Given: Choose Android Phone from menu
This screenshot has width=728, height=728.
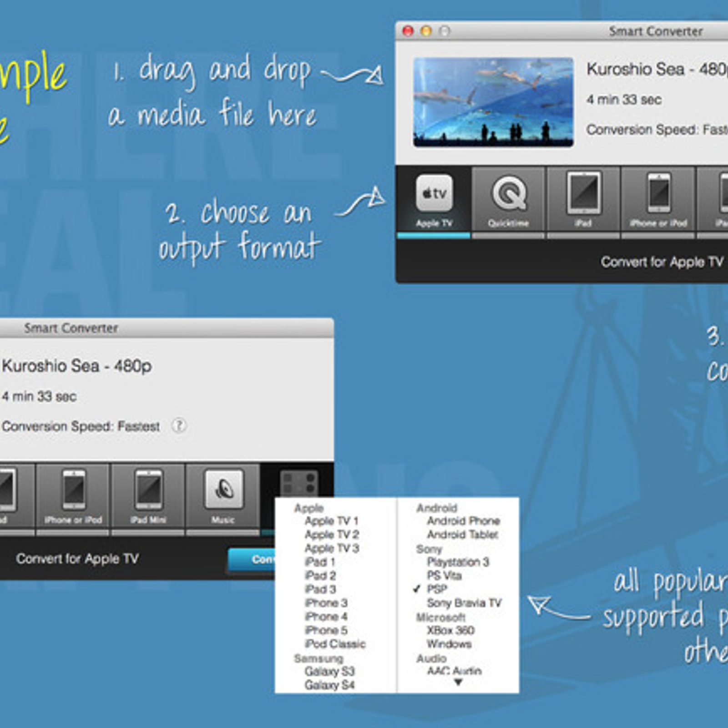Looking at the screenshot, I should click(463, 521).
